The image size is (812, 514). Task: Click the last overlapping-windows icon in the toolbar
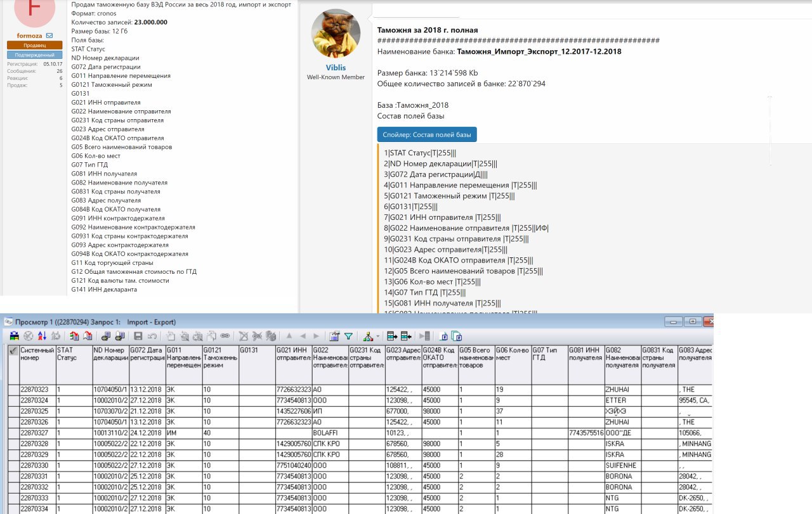tap(457, 336)
